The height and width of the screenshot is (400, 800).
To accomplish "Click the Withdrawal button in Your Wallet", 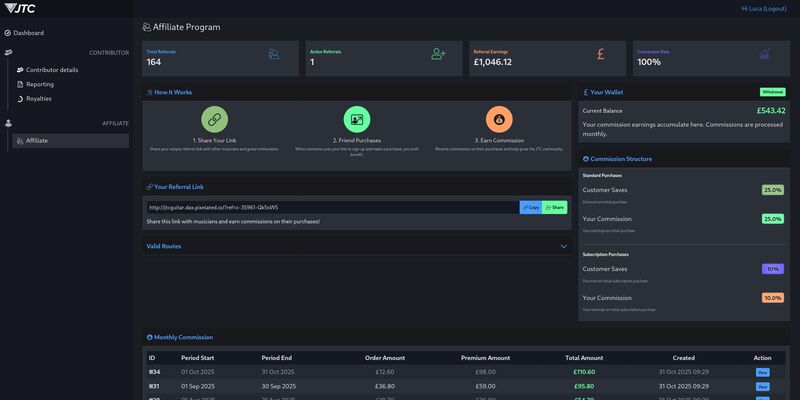I will click(x=772, y=92).
